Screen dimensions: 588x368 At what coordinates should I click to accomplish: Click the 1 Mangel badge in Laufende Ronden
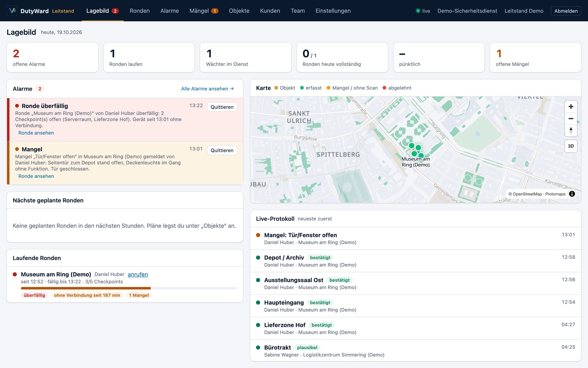pyautogui.click(x=139, y=295)
